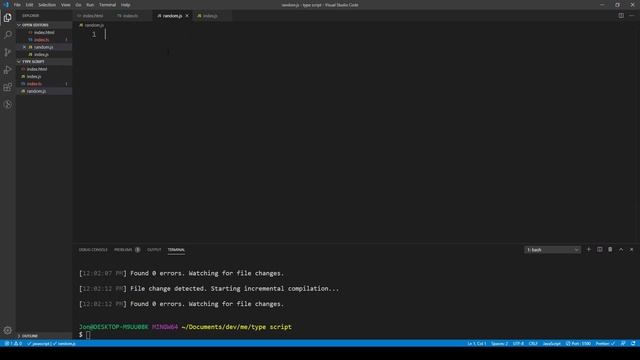Open the Search view in the activity bar
The height and width of the screenshot is (360, 640).
(8, 35)
